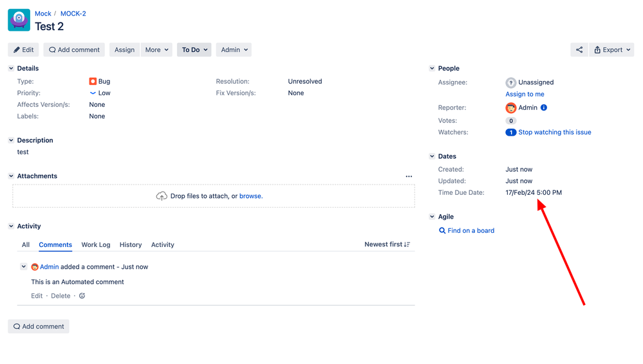This screenshot has height=364, width=643.
Task: Click the Mock project avatar icon
Action: click(x=19, y=20)
